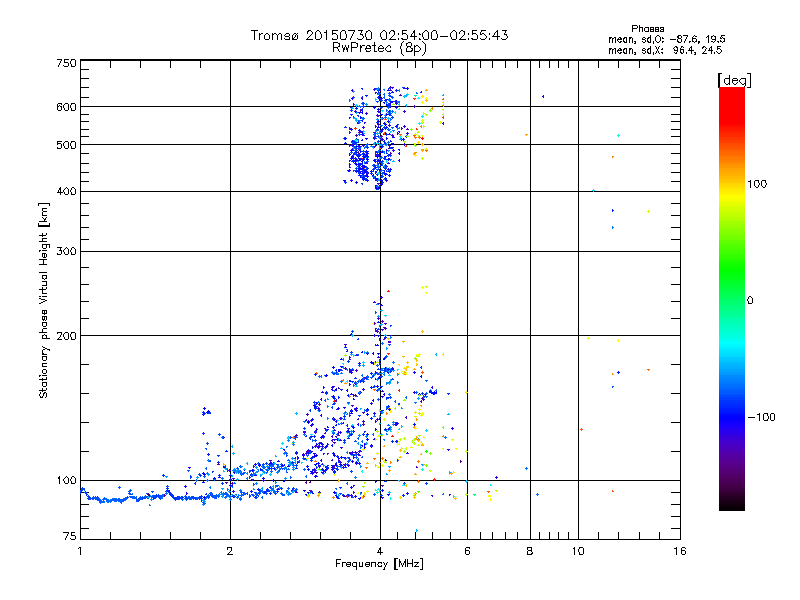
Task: Click the y-axis label '300'
Action: point(66,252)
